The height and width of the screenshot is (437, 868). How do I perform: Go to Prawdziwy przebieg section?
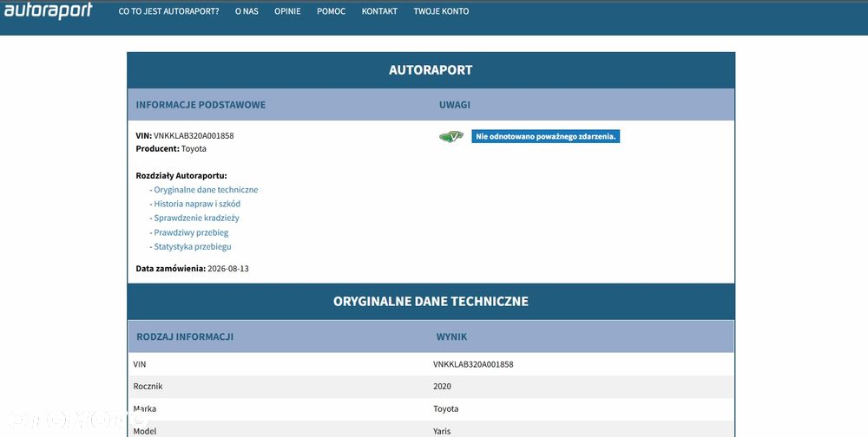(x=191, y=232)
